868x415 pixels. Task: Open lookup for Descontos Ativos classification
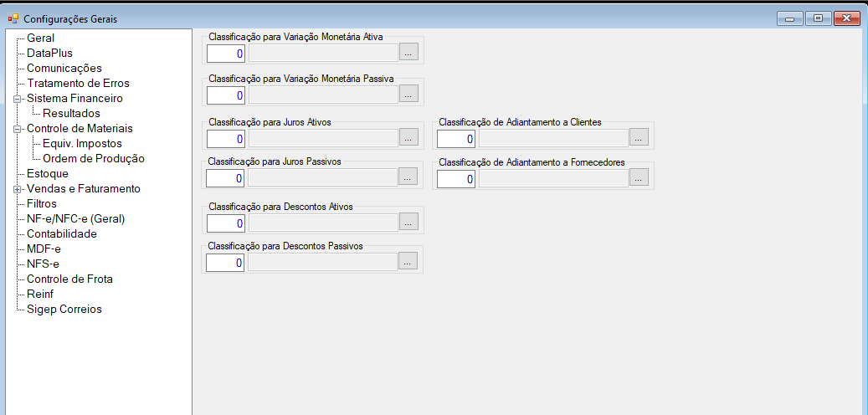409,223
